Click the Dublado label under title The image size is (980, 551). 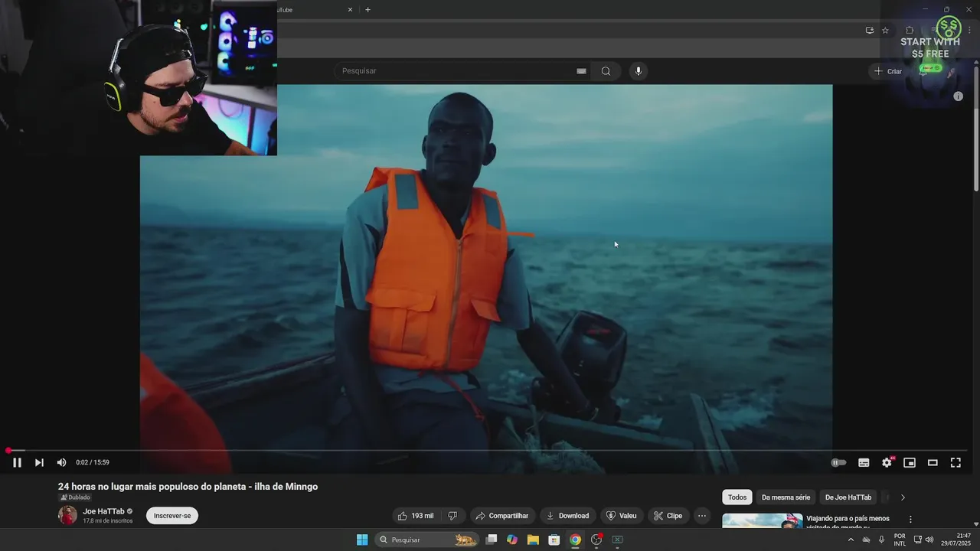[x=75, y=497]
